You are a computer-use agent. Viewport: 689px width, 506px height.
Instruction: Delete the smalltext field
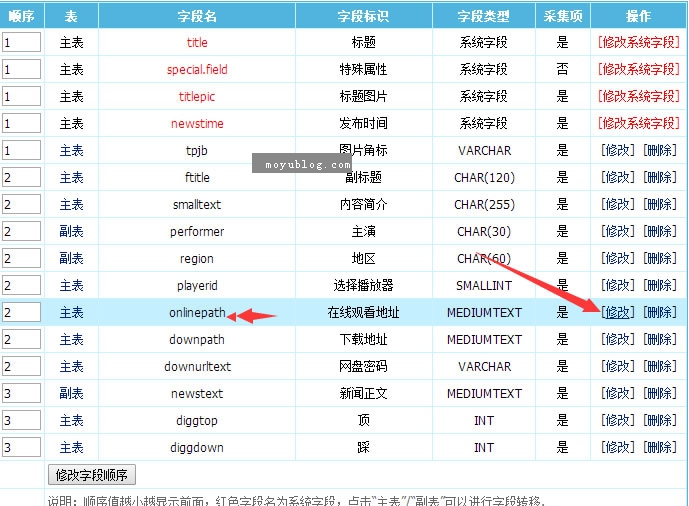point(659,205)
